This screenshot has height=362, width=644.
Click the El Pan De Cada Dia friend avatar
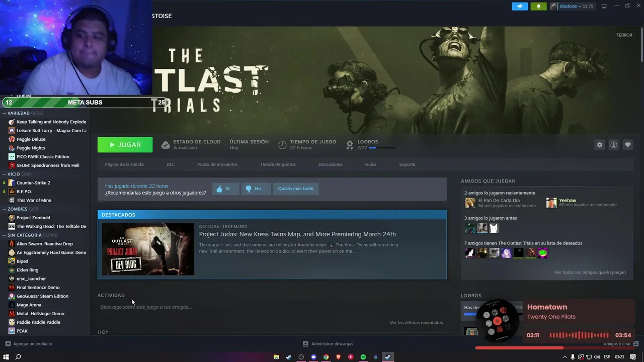click(x=470, y=203)
